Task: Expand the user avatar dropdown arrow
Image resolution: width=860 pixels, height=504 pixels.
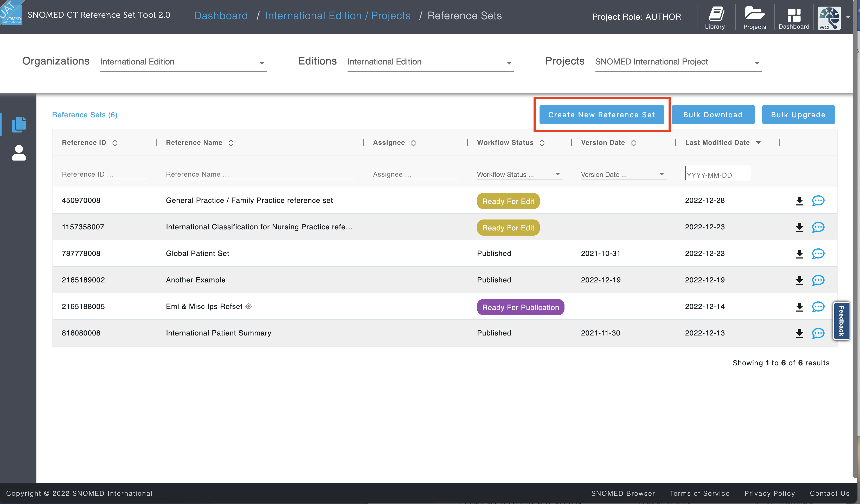Action: point(848,17)
